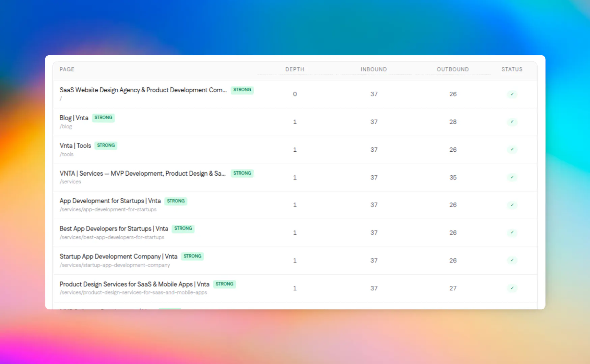Sort the table by the OUTBOUND column
This screenshot has width=590, height=364.
(453, 69)
